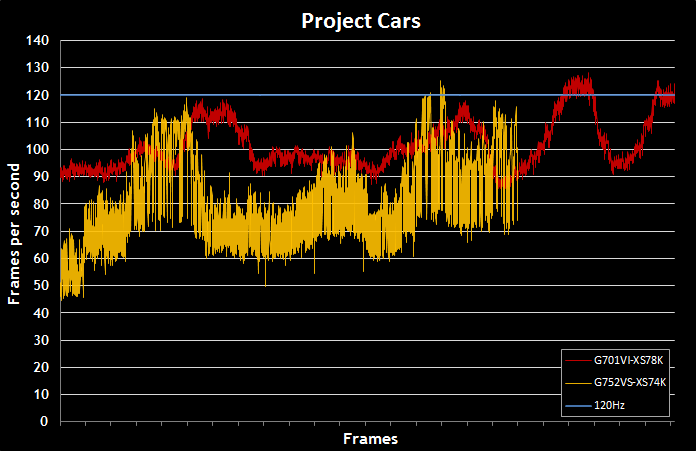Select the 'Frames per second' axis label
This screenshot has width=696, height=451.
tap(14, 234)
